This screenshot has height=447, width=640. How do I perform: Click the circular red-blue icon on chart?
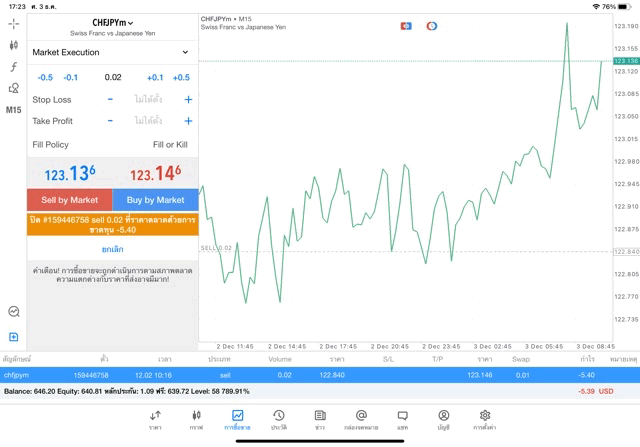tap(432, 26)
